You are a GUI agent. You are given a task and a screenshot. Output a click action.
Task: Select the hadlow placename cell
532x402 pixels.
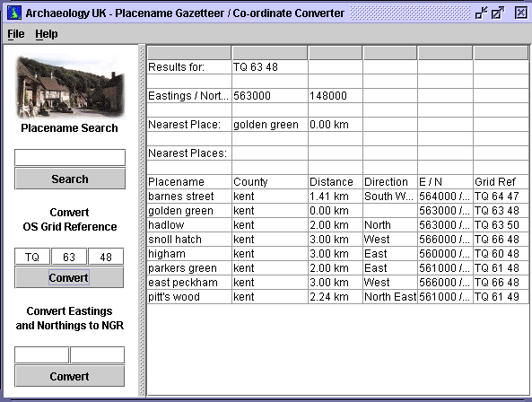189,225
